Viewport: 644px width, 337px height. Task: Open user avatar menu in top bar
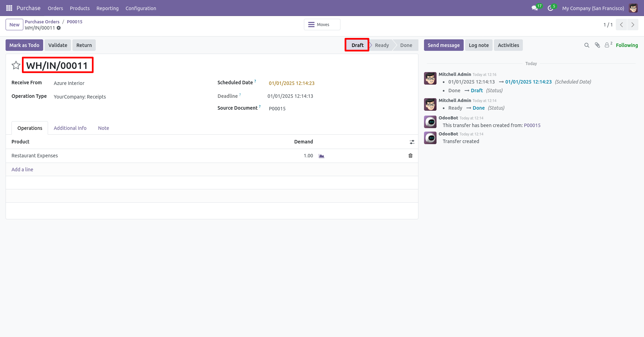[633, 8]
